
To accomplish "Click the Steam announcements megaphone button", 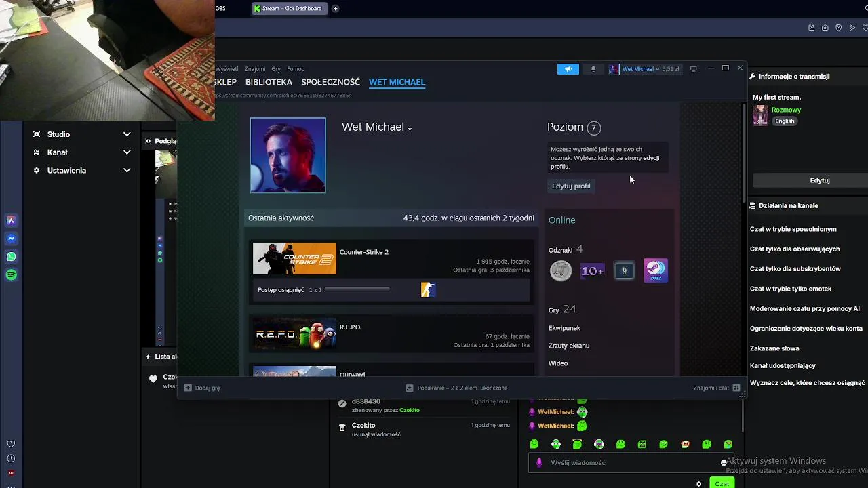I will coord(568,69).
